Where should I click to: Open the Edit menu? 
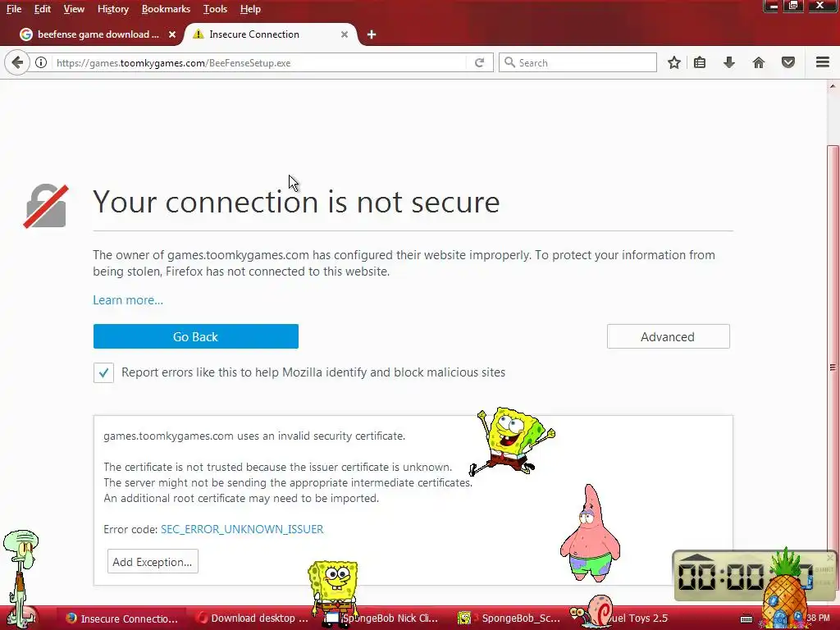coord(43,9)
